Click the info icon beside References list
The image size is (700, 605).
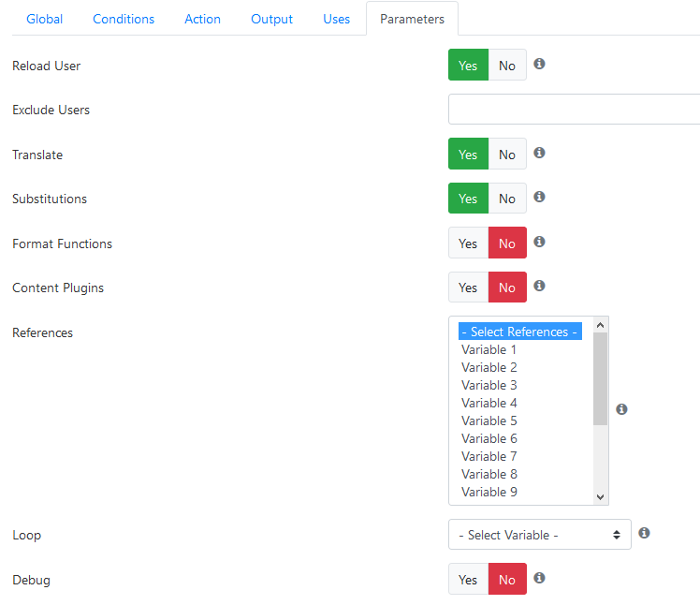tap(621, 409)
